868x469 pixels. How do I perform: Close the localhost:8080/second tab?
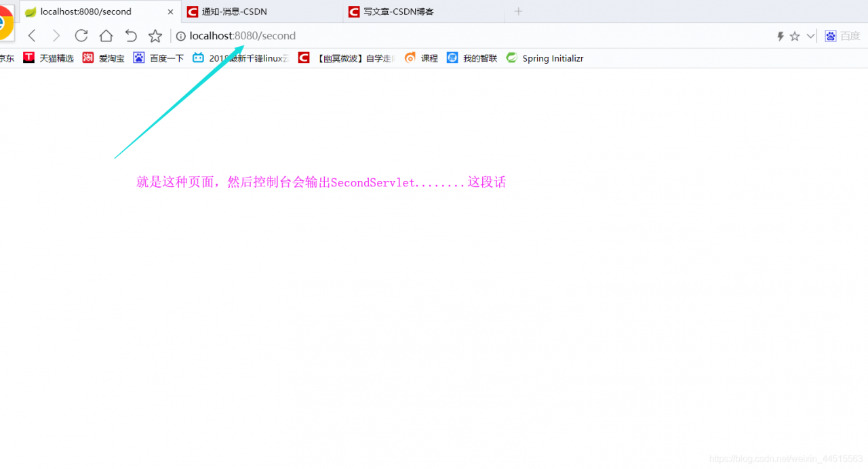click(170, 12)
